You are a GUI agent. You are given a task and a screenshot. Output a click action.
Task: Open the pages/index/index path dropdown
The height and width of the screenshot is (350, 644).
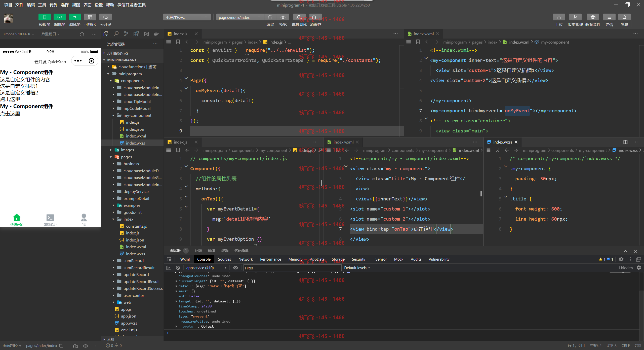coord(240,17)
